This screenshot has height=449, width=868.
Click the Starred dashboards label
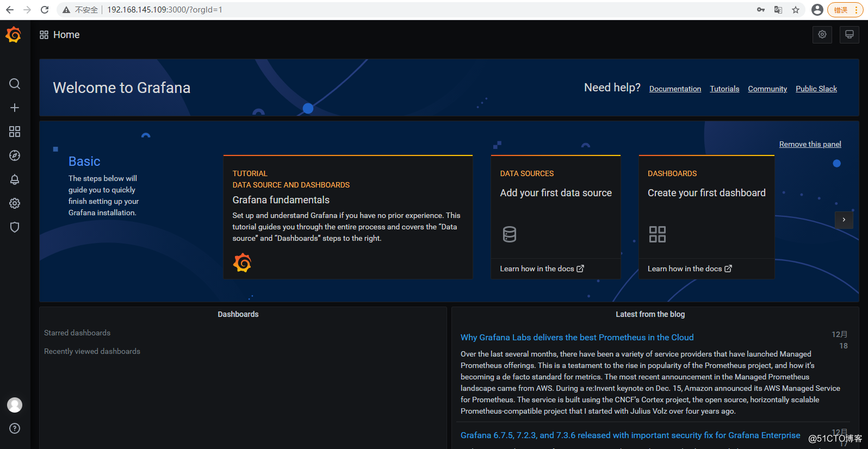coord(77,333)
